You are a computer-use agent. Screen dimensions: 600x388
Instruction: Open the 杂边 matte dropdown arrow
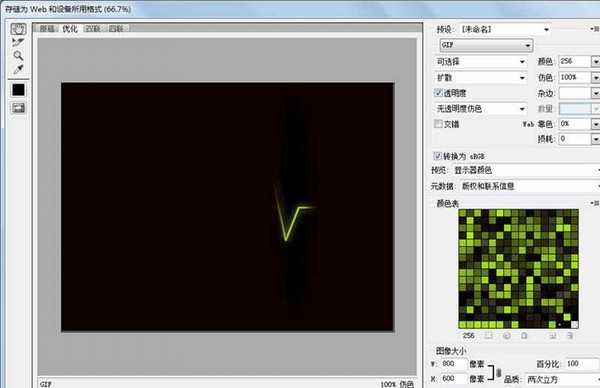pyautogui.click(x=595, y=93)
